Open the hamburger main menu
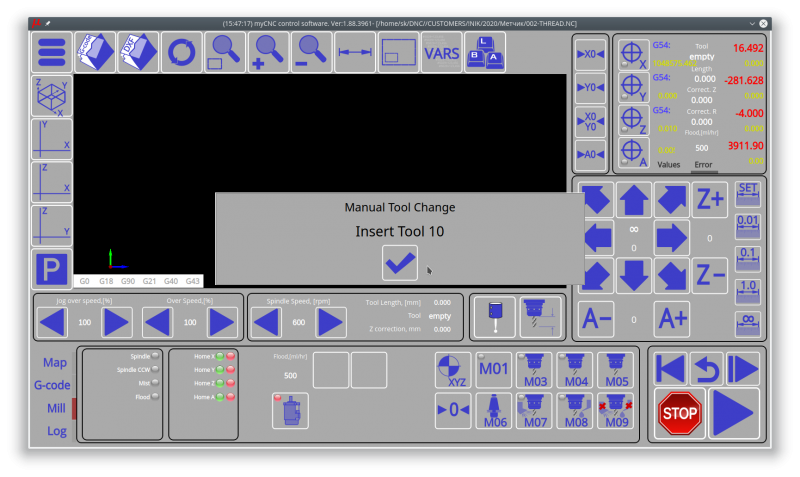The image size is (800, 477). pyautogui.click(x=52, y=52)
